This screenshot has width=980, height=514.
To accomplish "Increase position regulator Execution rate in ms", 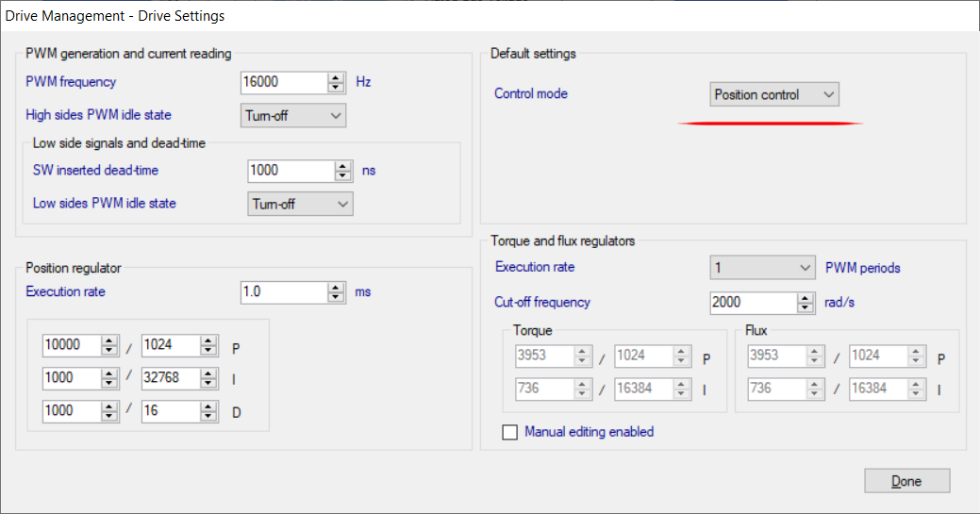I will 336,287.
